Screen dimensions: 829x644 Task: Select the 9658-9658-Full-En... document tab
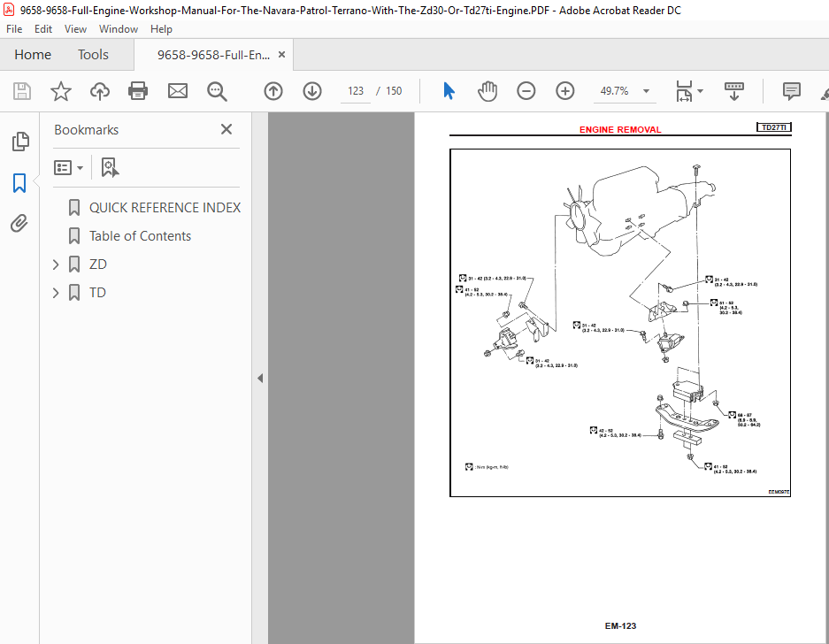pyautogui.click(x=213, y=55)
